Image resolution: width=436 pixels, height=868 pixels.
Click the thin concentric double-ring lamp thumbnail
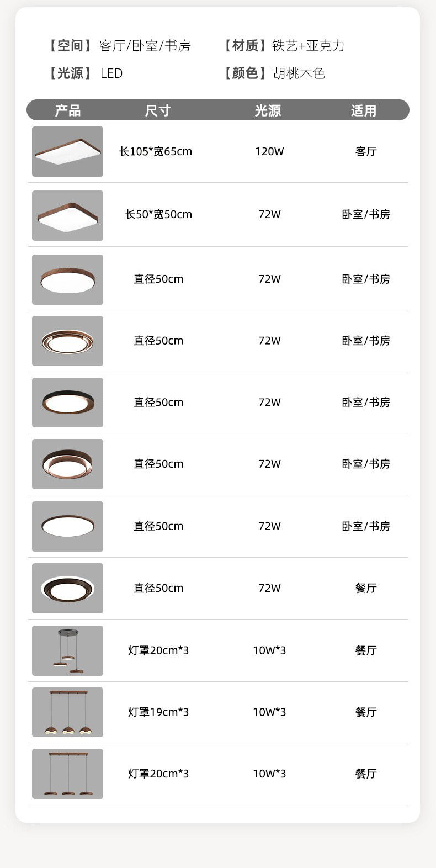pyautogui.click(x=67, y=341)
